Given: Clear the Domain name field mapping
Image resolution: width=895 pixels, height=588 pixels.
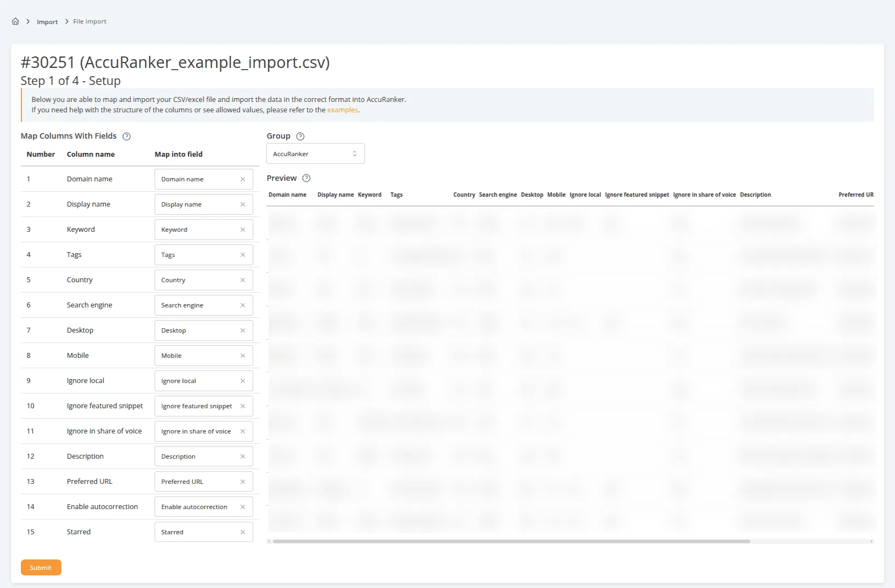Looking at the screenshot, I should pyautogui.click(x=243, y=179).
